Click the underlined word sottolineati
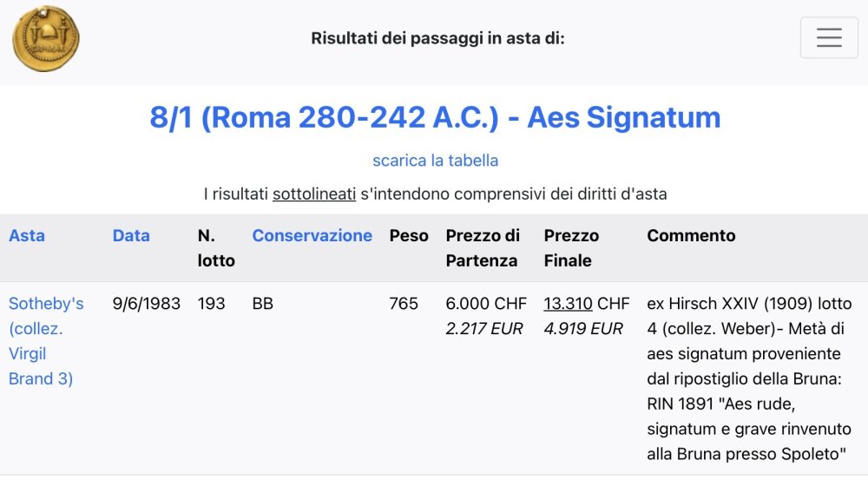This screenshot has height=493, width=868. [x=314, y=194]
